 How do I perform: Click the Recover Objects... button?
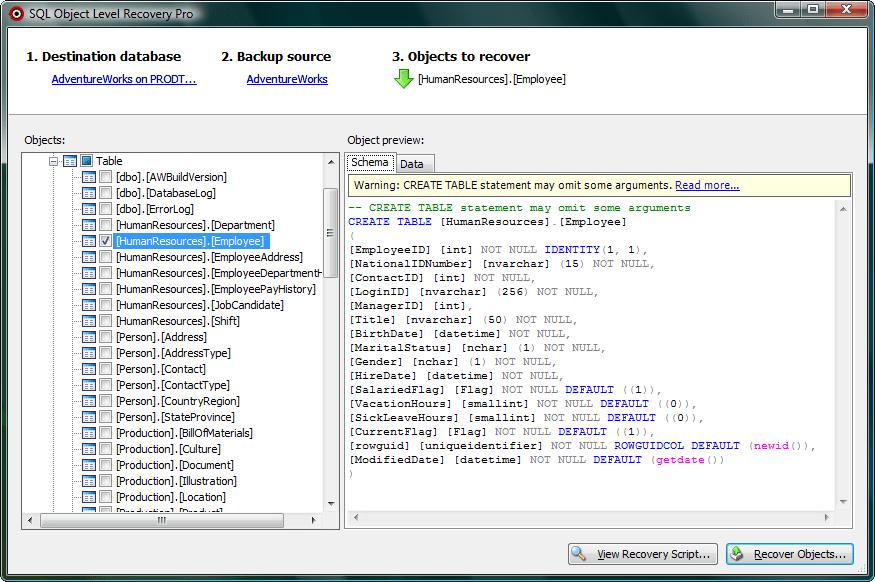pos(790,554)
